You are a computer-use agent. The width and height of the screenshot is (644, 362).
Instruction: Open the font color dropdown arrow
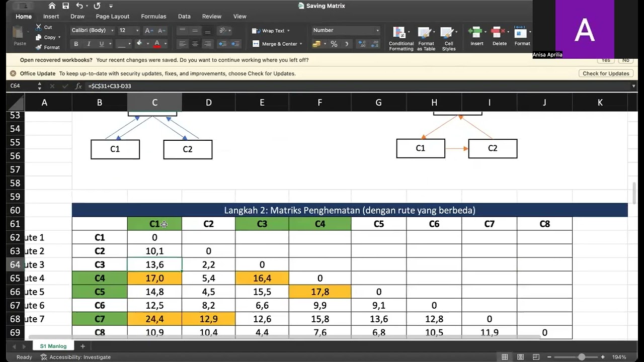[x=165, y=44]
